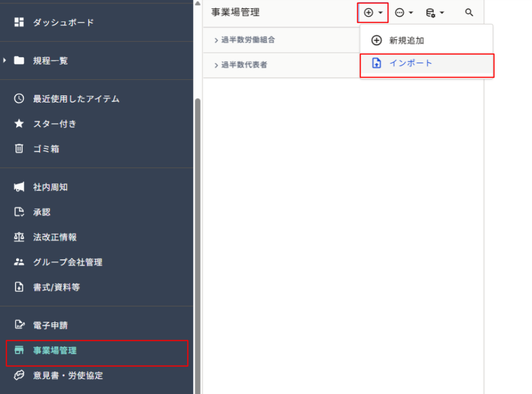The height and width of the screenshot is (394, 532).
Task: Click the import file icon beside インポート
Action: pyautogui.click(x=377, y=63)
